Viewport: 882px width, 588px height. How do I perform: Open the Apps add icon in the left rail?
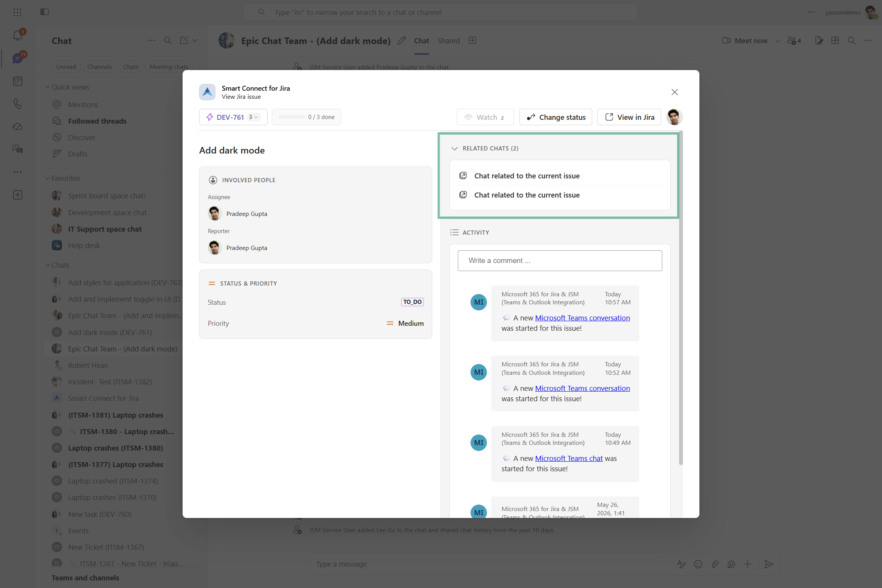point(18,195)
